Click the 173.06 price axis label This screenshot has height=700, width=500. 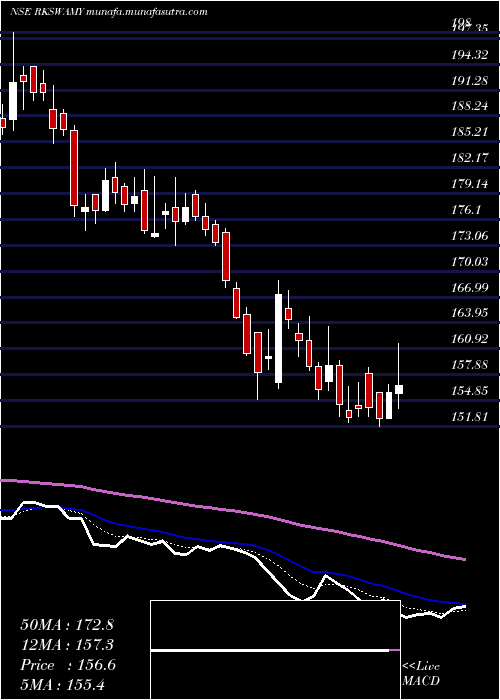(x=469, y=235)
